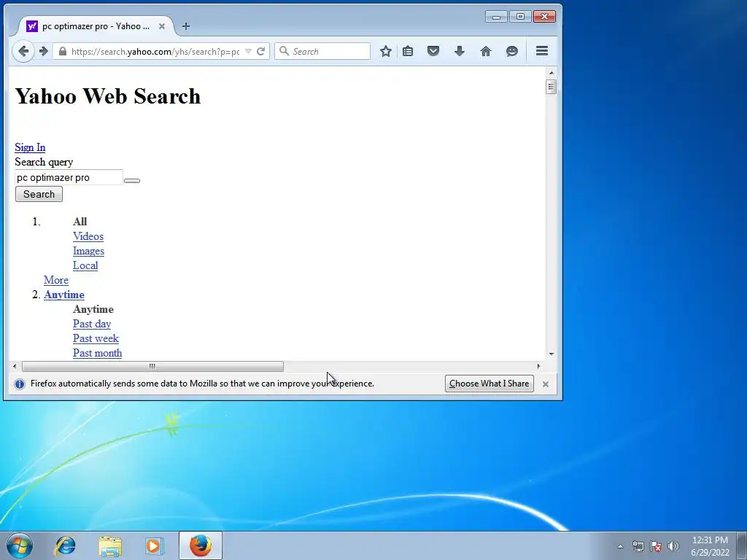Screen dimensions: 747x560
Task: Click the forward navigation arrow
Action: point(43,52)
